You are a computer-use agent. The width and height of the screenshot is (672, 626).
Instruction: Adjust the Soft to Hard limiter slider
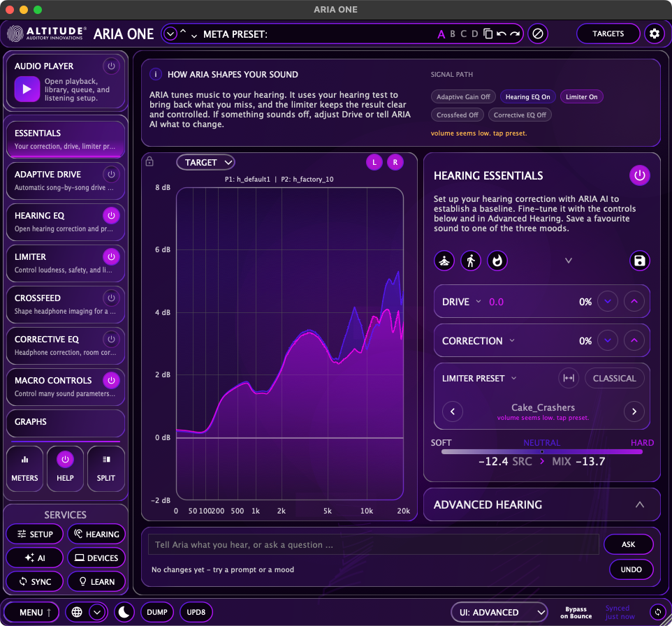[x=541, y=451]
